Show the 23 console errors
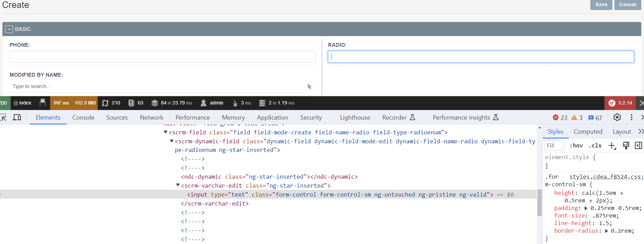 pyautogui.click(x=560, y=118)
